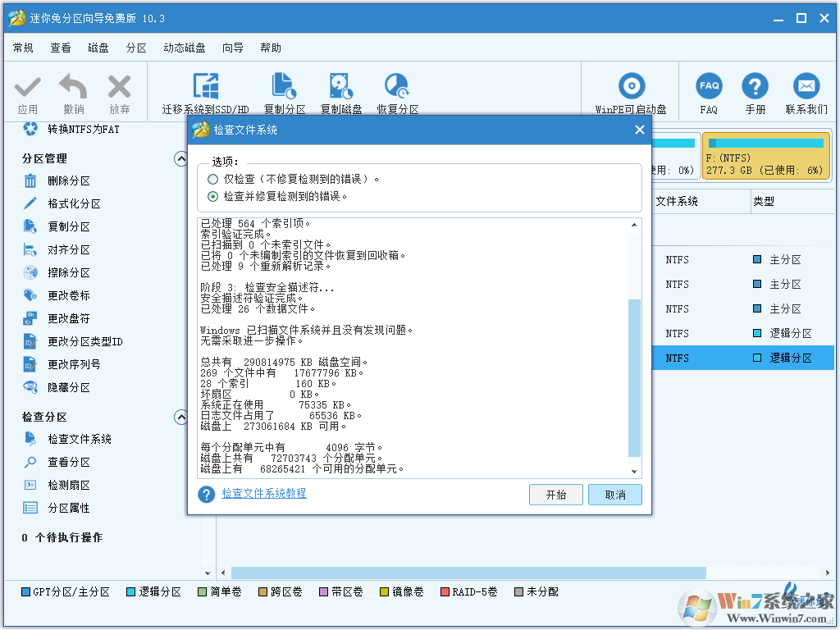Screen dimensions: 840x630
Task: Collapse the 检查分区 section
Action: (181, 417)
